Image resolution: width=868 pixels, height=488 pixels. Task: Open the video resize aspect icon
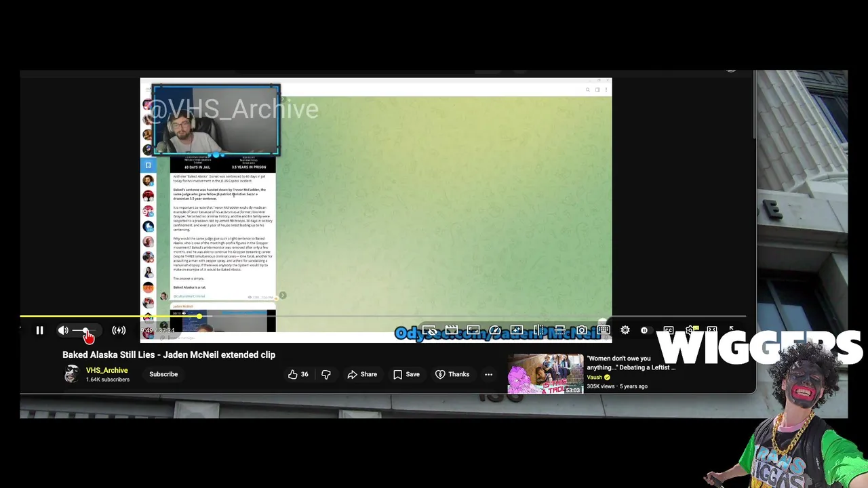pyautogui.click(x=473, y=330)
